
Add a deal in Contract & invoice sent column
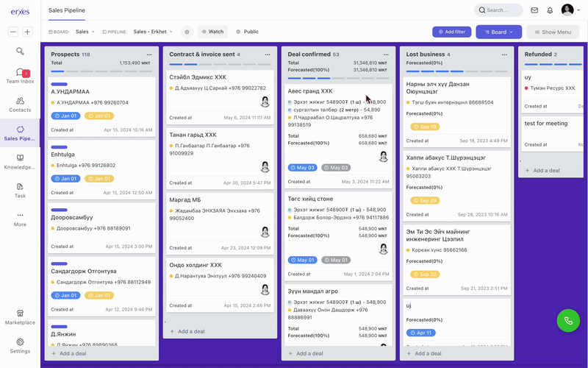pyautogui.click(x=187, y=331)
